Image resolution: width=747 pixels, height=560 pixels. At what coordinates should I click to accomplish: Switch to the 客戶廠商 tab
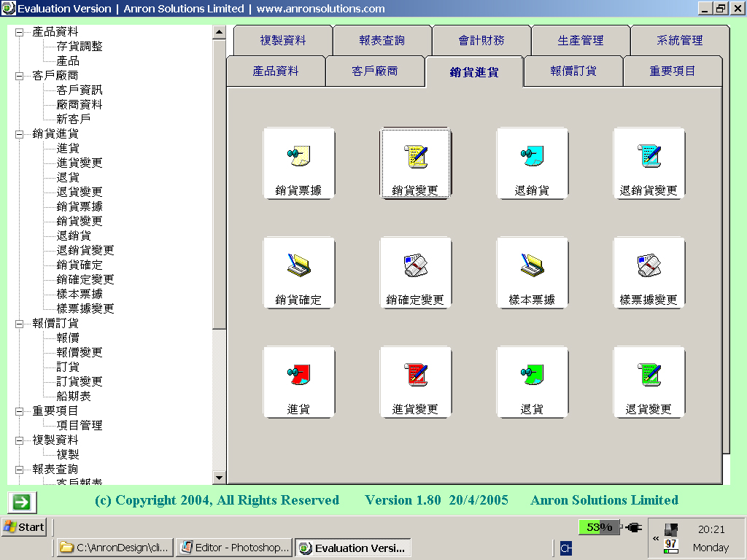(375, 71)
